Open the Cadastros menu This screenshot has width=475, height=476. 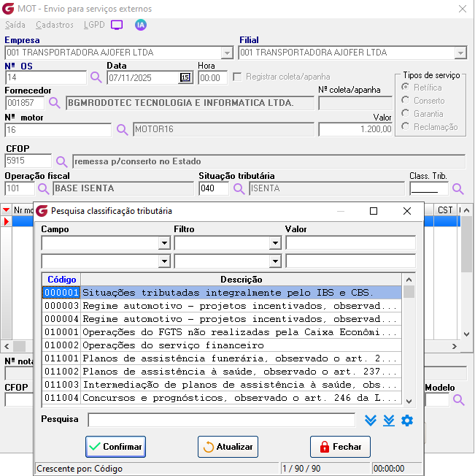55,25
